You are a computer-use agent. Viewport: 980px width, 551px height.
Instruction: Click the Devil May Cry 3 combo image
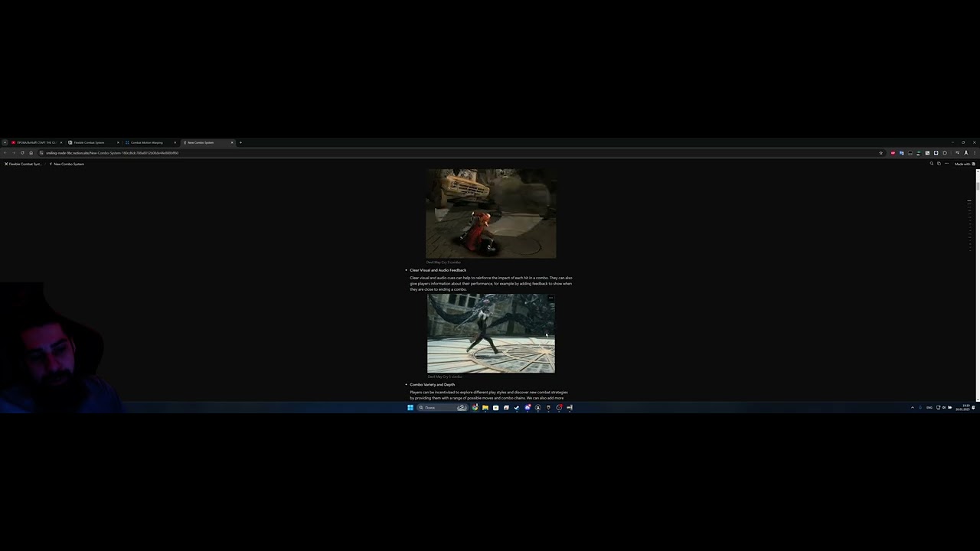(491, 214)
